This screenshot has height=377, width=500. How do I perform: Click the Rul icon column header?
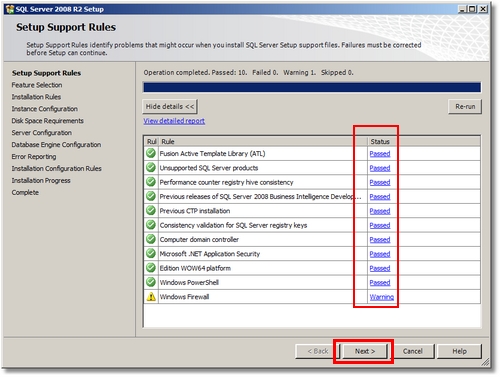151,142
